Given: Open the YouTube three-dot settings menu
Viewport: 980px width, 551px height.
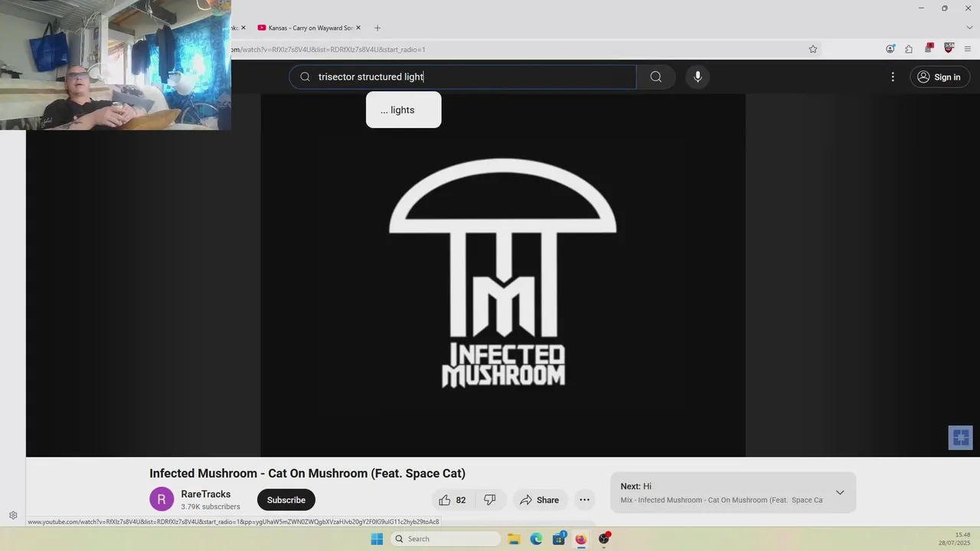Looking at the screenshot, I should pos(893,77).
